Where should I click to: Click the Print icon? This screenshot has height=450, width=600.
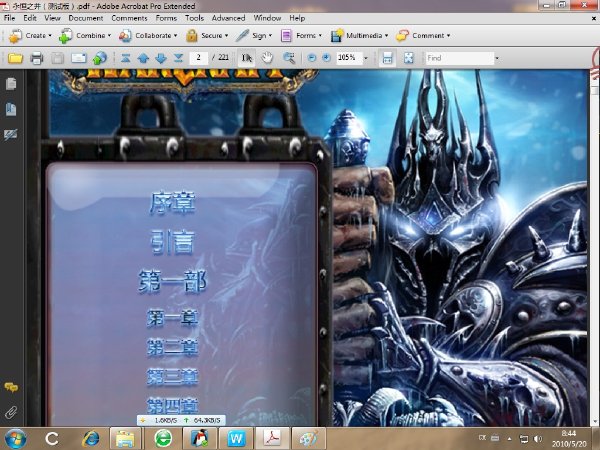37,58
